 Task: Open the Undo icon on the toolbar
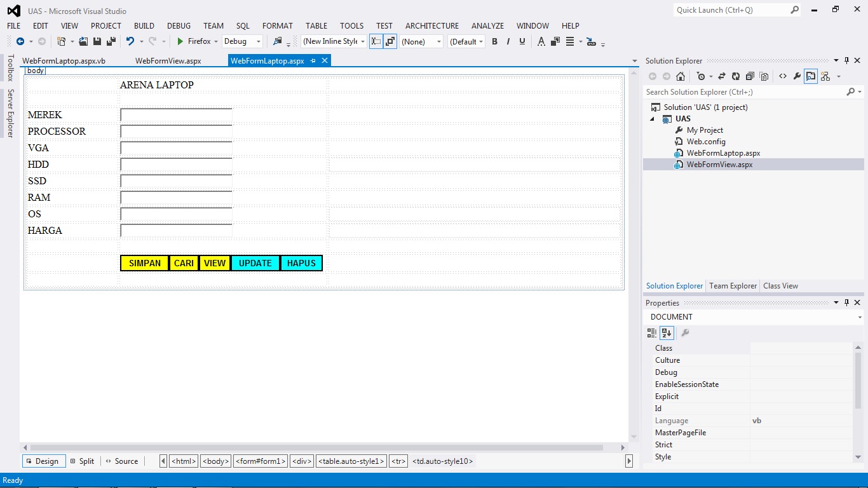pyautogui.click(x=131, y=41)
